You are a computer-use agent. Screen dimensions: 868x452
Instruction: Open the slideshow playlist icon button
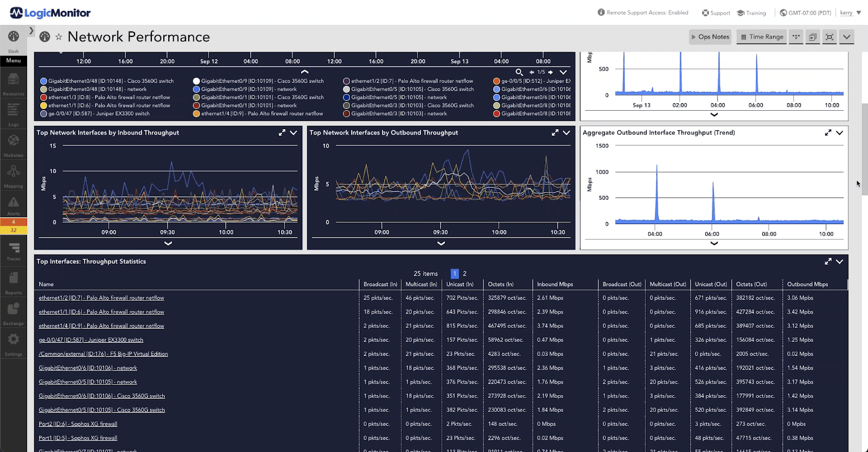(813, 37)
